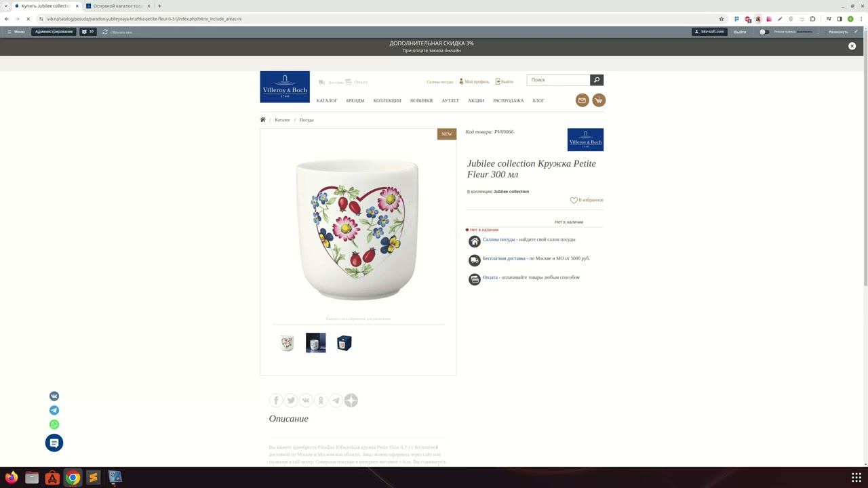
Task: Open the app grid in taskbar corner
Action: click(x=856, y=478)
